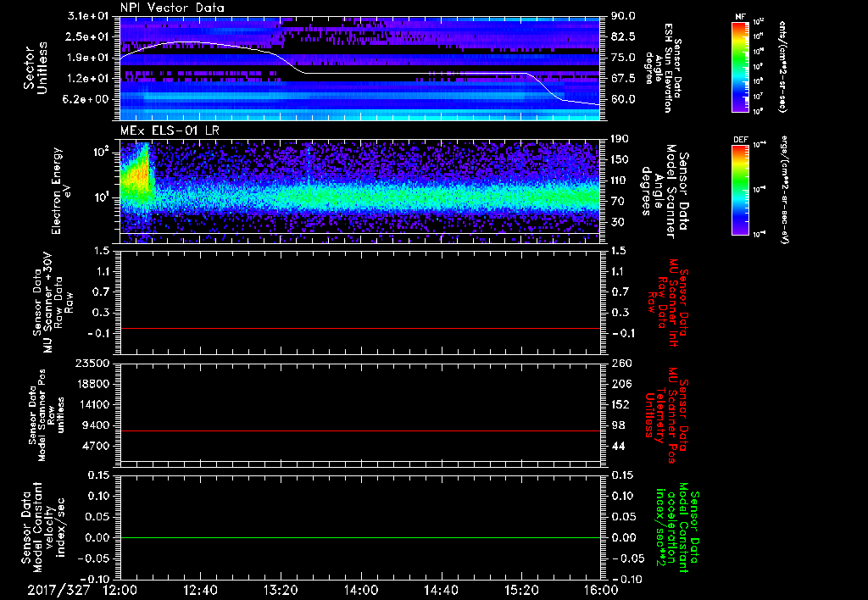The width and height of the screenshot is (868, 600).
Task: Click the 14:00 time axis label
Action: (360, 589)
